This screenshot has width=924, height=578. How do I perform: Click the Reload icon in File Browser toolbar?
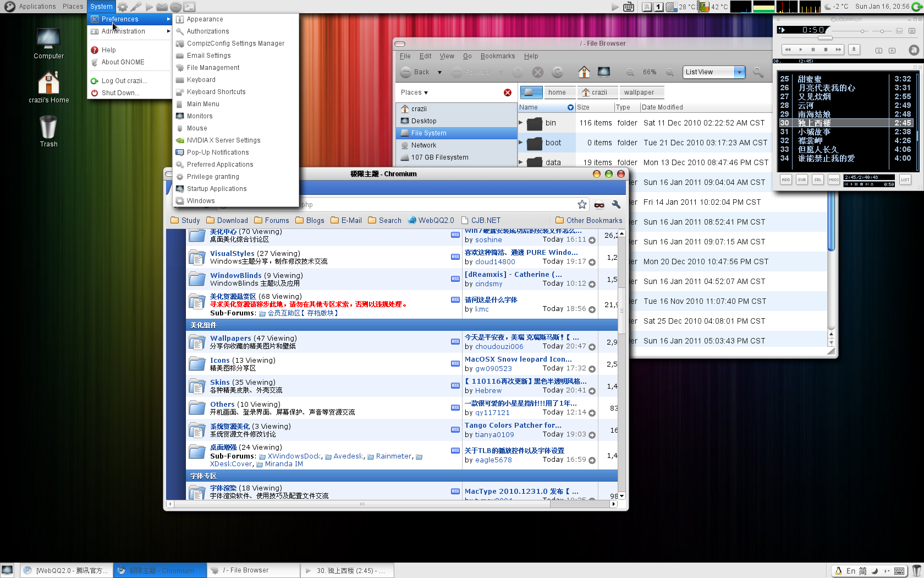click(x=557, y=72)
